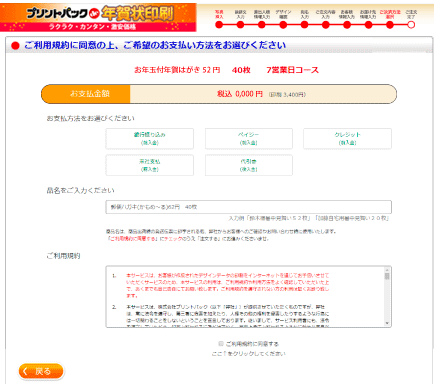The width and height of the screenshot is (434, 384).
Task: Click ここ↑をクリックしてください hint text
Action: [249, 354]
